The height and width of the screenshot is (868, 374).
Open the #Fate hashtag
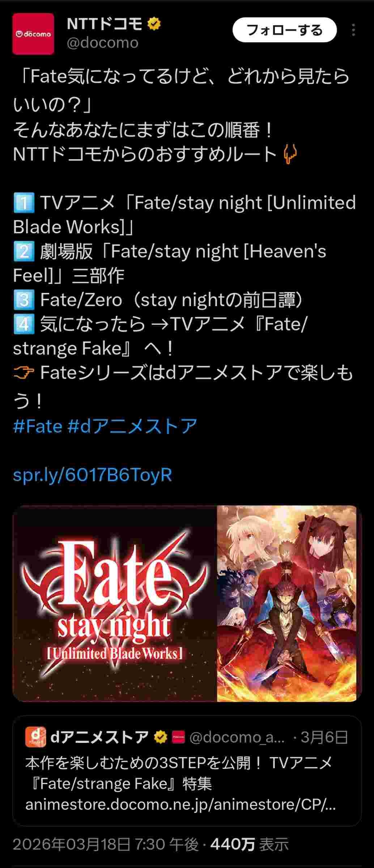38,426
